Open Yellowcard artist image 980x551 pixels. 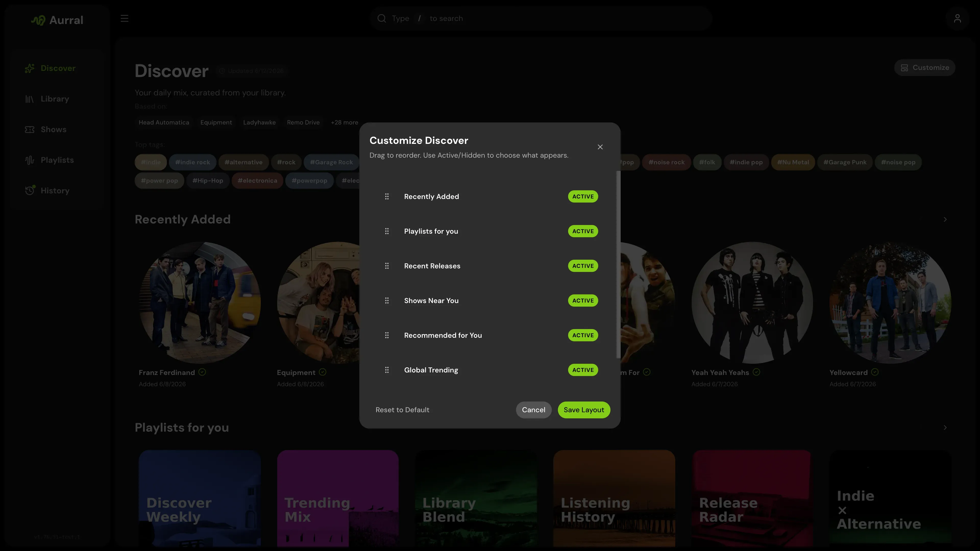[x=890, y=303]
